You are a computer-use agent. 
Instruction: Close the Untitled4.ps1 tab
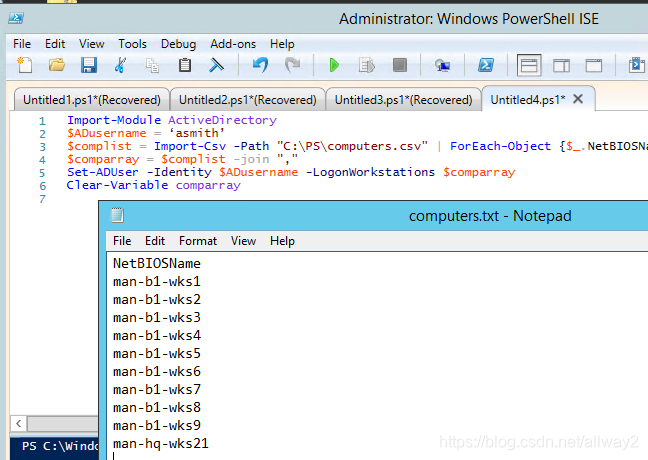coord(578,99)
